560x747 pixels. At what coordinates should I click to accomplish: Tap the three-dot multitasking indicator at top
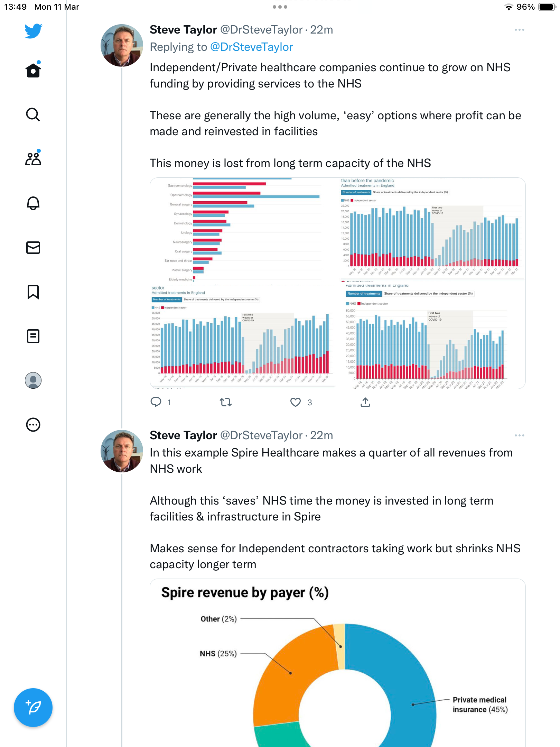[x=280, y=7]
